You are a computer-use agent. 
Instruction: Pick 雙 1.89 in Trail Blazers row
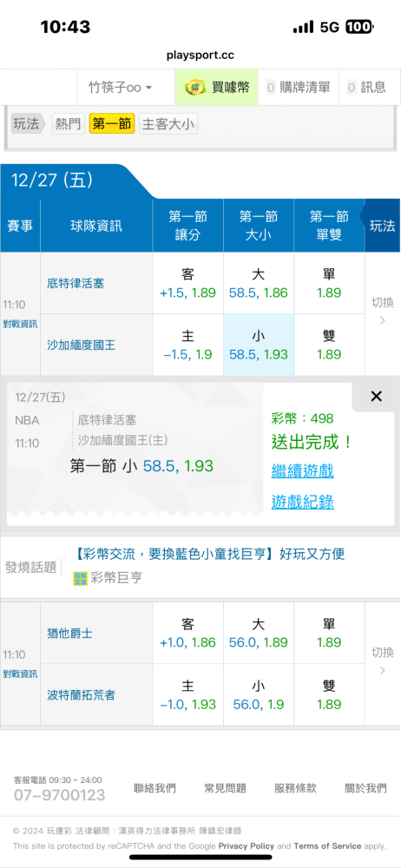click(x=329, y=695)
